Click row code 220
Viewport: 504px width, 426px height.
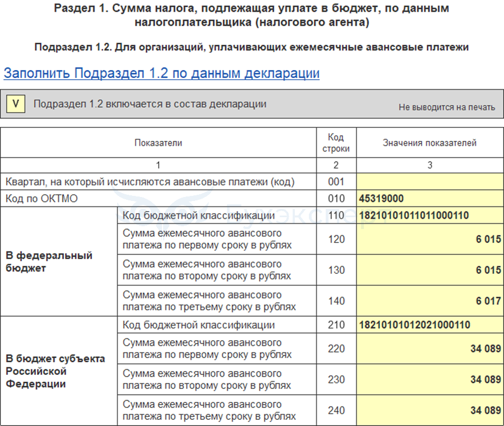336,349
